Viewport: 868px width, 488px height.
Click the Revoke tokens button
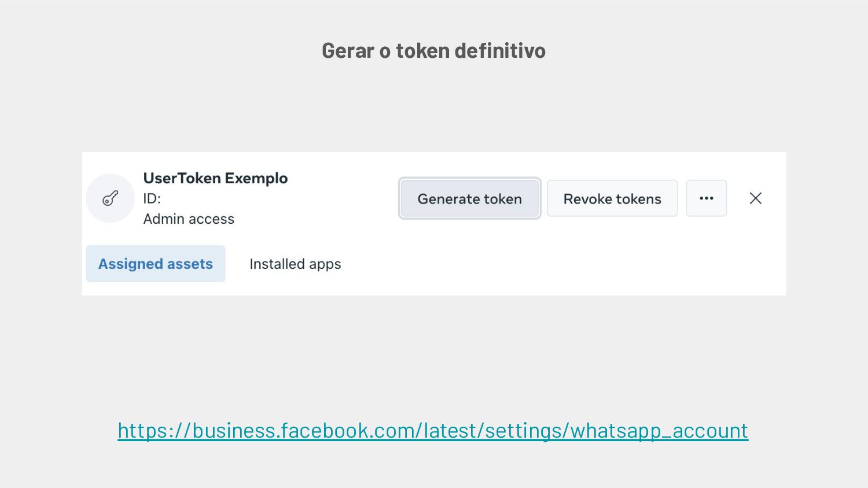[612, 198]
